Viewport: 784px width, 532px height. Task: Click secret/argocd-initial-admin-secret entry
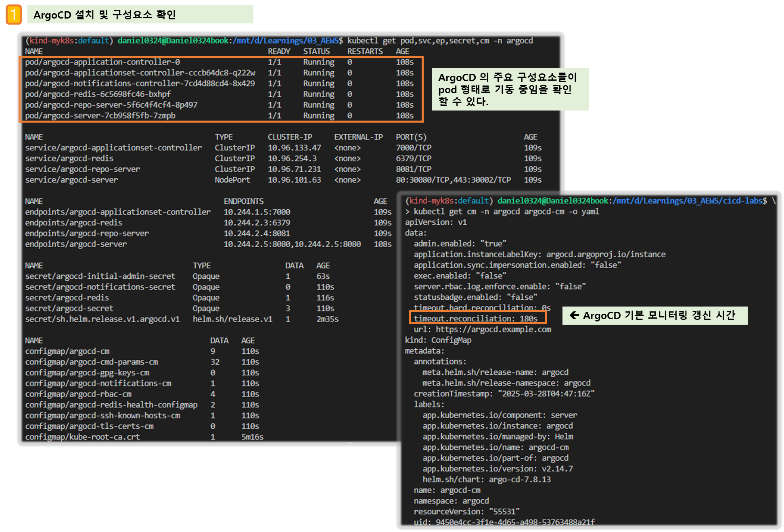pos(100,276)
